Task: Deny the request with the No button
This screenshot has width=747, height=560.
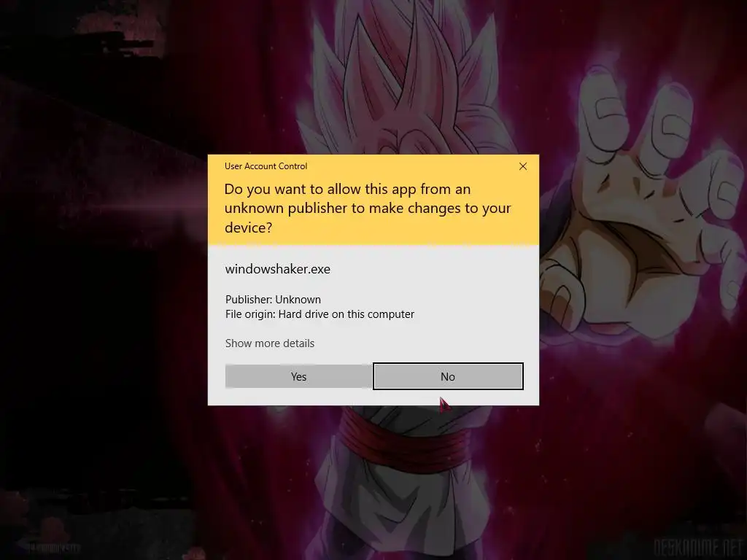Action: (448, 377)
